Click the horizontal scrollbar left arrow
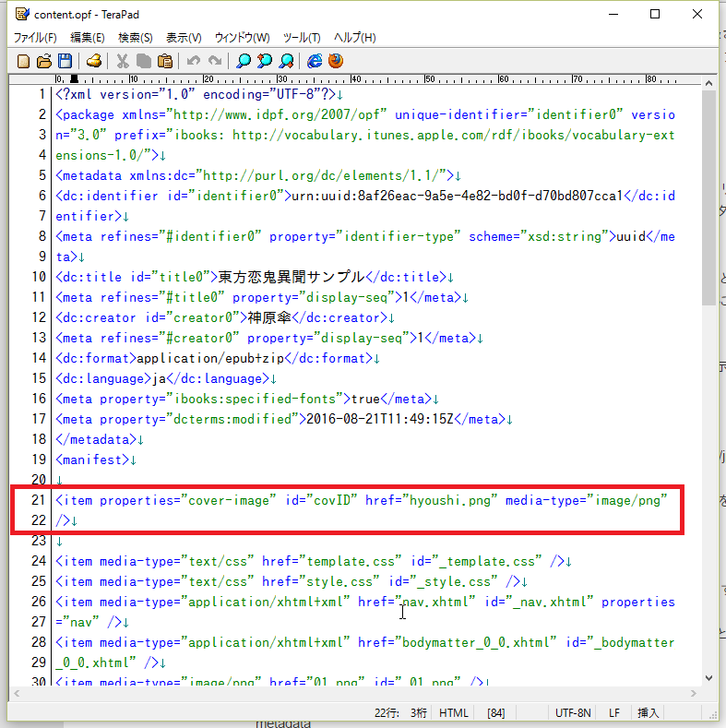 coord(17,694)
